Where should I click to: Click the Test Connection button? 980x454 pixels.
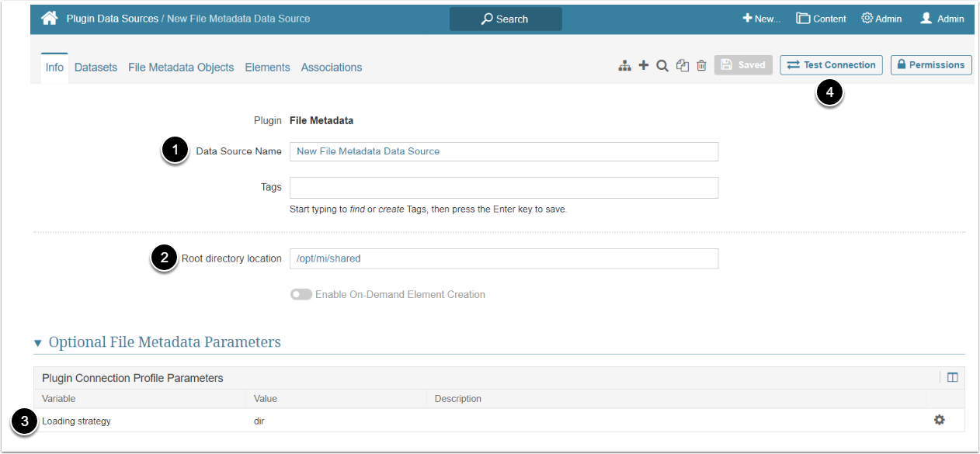[x=831, y=65]
